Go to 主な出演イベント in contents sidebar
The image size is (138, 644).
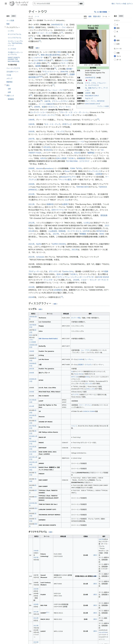(13, 71)
